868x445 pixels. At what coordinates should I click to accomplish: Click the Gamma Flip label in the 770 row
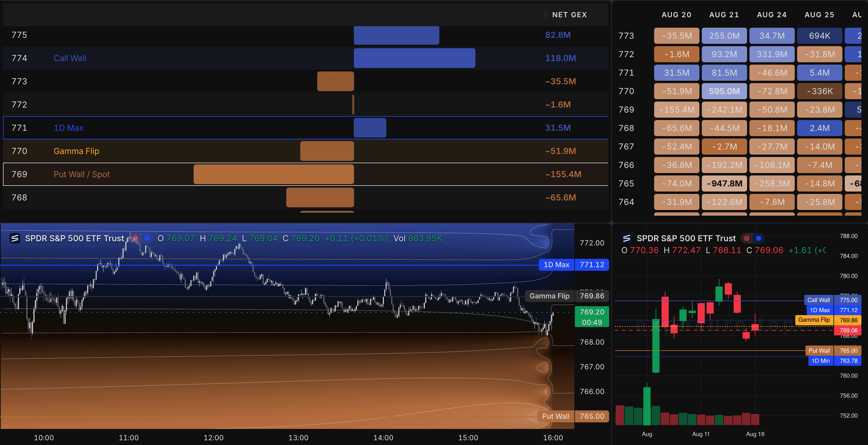pyautogui.click(x=77, y=151)
